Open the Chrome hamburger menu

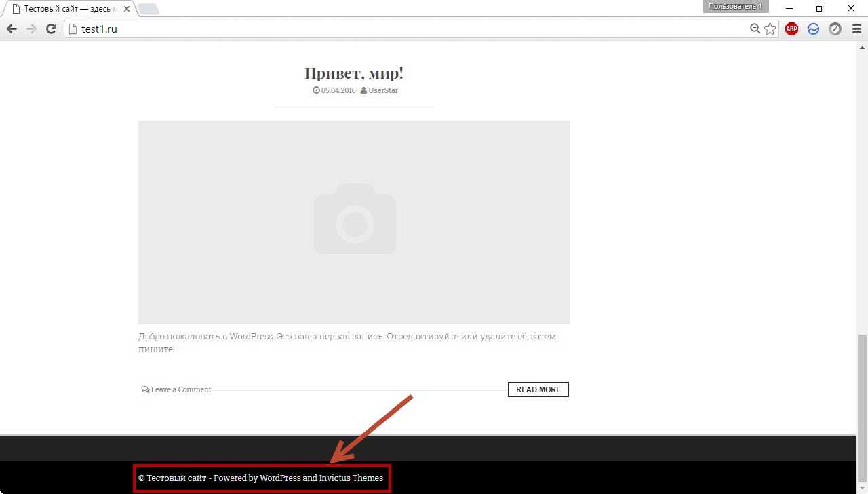pyautogui.click(x=856, y=28)
